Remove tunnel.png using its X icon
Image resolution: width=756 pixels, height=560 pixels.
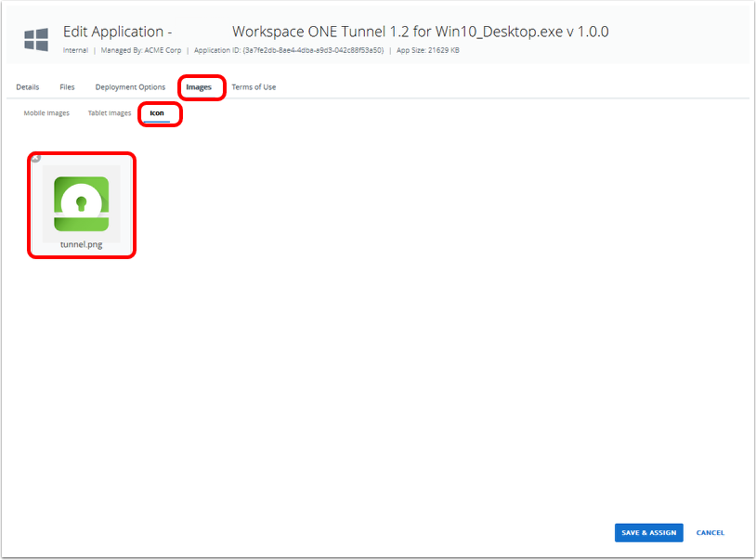[x=36, y=159]
